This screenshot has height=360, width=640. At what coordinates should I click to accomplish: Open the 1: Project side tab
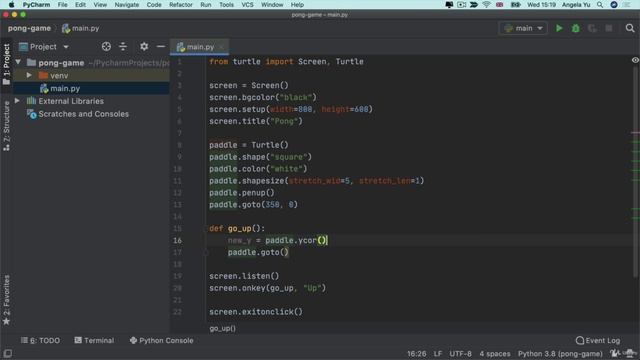pyautogui.click(x=6, y=64)
